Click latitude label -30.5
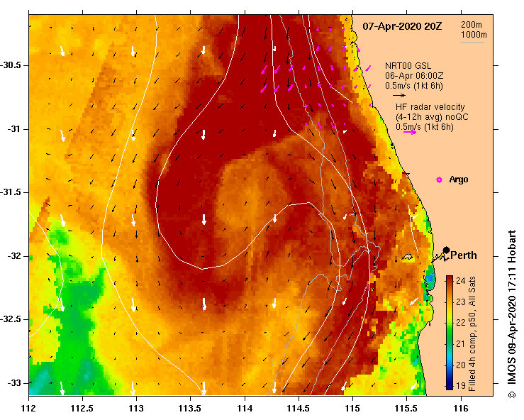The width and height of the screenshot is (524, 420). (11, 65)
